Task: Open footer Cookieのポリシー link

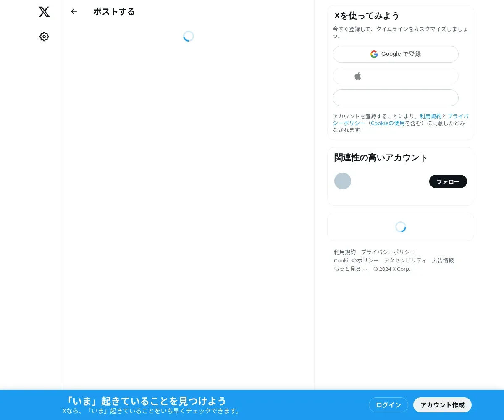Action: 356,260
